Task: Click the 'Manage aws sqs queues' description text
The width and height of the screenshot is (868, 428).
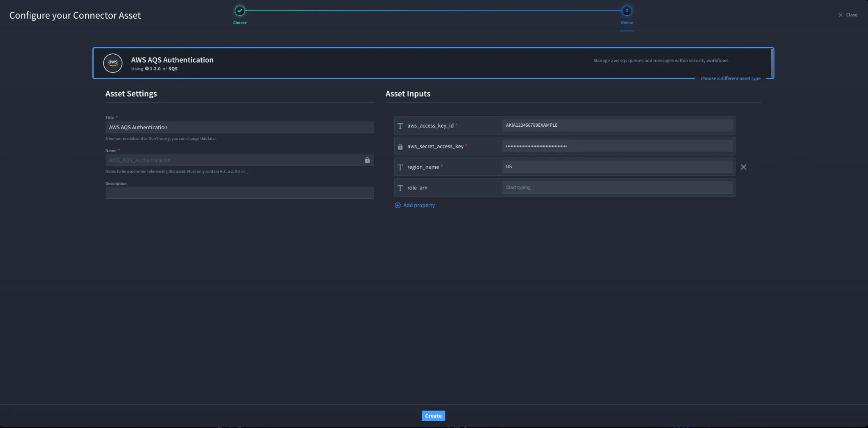Action: (661, 61)
